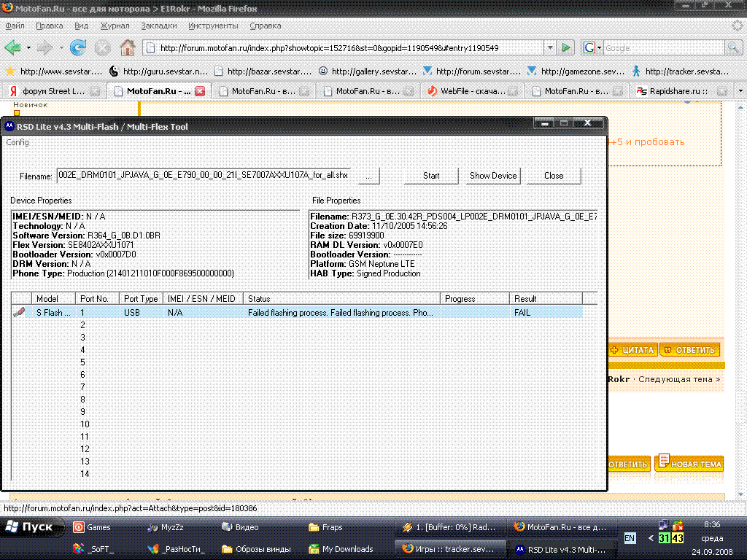Image resolution: width=747 pixels, height=560 pixels.
Task: Open the Журнал menu
Action: pos(115,26)
